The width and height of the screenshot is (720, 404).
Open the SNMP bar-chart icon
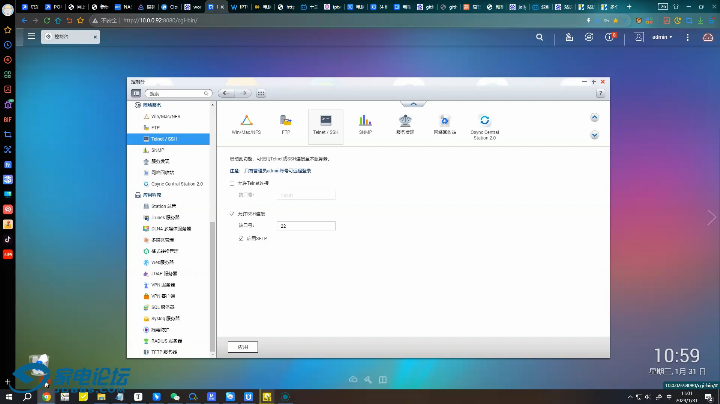click(365, 124)
